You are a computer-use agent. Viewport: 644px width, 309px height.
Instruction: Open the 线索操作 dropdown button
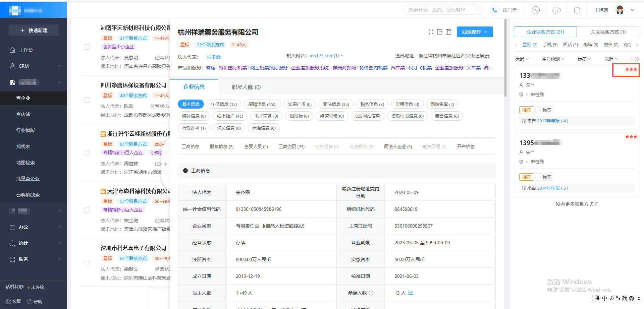coord(475,32)
